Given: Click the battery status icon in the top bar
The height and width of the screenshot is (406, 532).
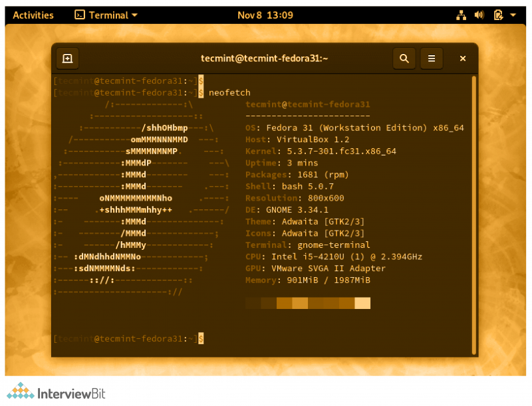Looking at the screenshot, I should tap(499, 15).
